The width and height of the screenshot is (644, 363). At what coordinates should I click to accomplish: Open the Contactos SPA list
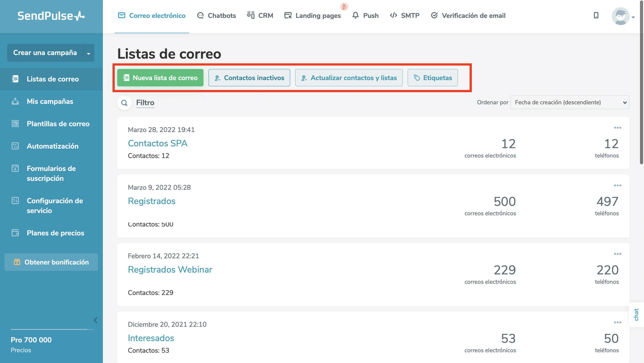157,143
